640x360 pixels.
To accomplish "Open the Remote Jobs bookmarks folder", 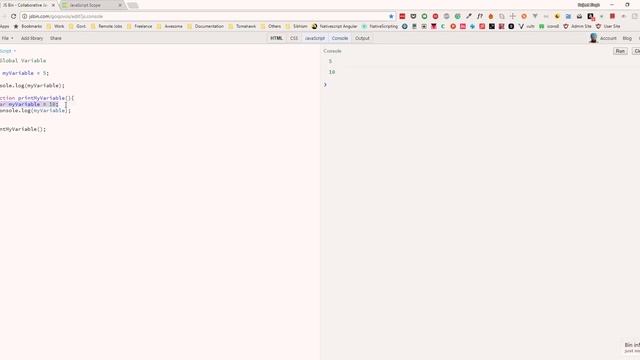I will coord(107,26).
